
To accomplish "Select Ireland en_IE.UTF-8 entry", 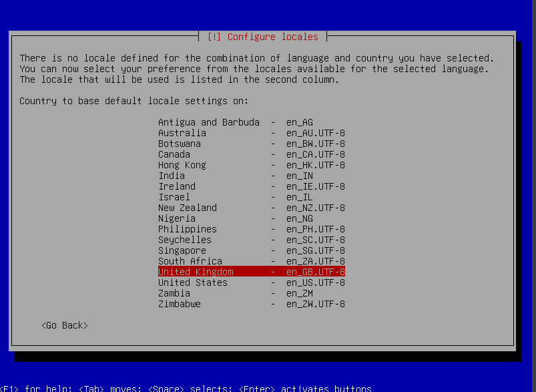I will [251, 186].
